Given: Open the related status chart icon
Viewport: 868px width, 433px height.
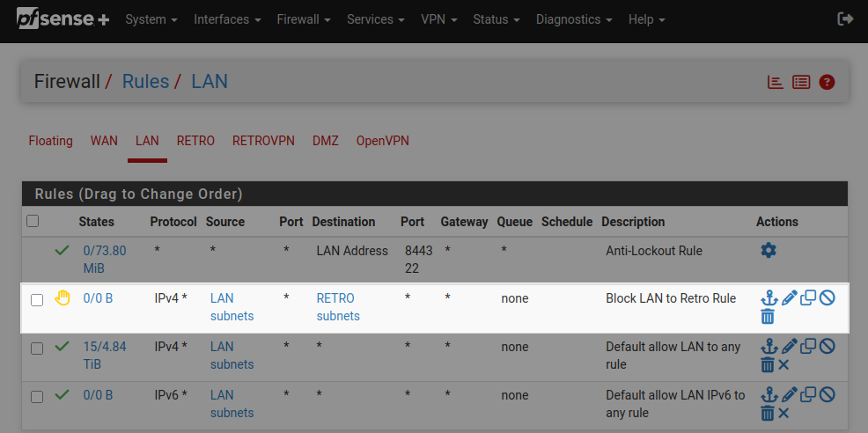Looking at the screenshot, I should [x=775, y=83].
